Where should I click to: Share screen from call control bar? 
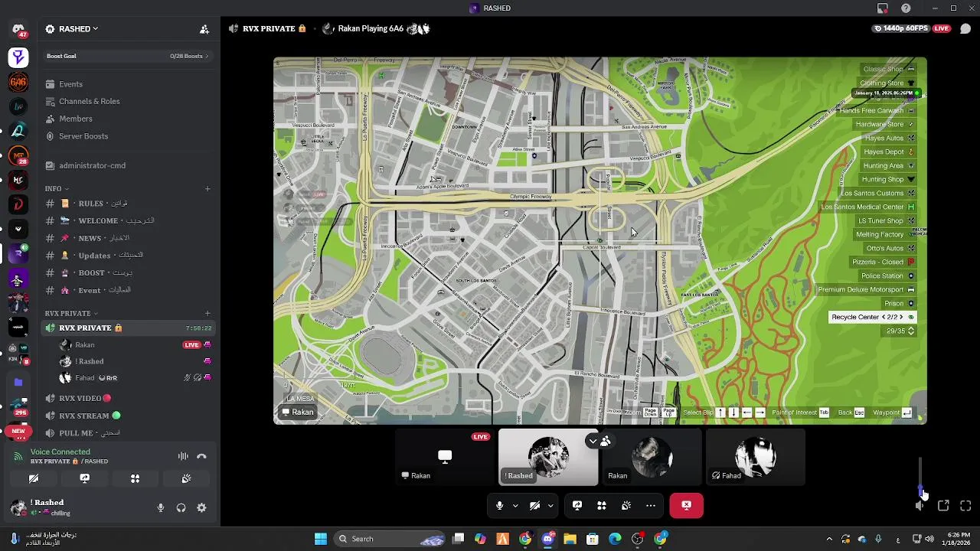pos(577,505)
